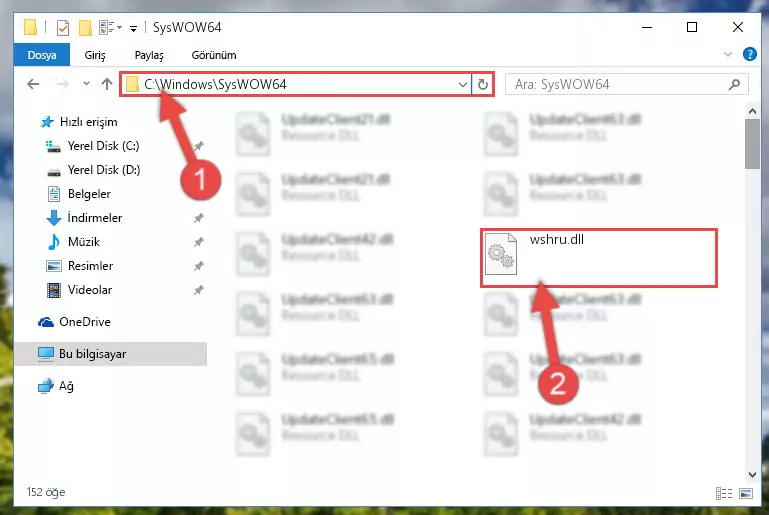Viewport: 769px width, 515px height.
Task: Open the Customize Quick Access Toolbar dropdown
Action: point(133,28)
